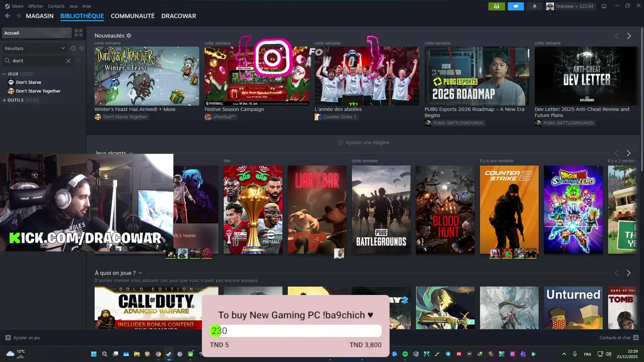
Task: Click the Steam logo menu icon
Action: [x=7, y=6]
